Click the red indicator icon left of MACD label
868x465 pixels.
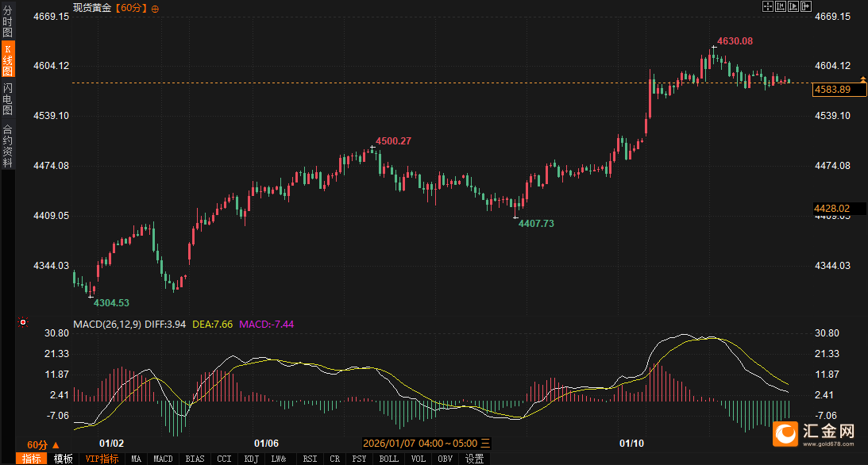click(x=23, y=323)
